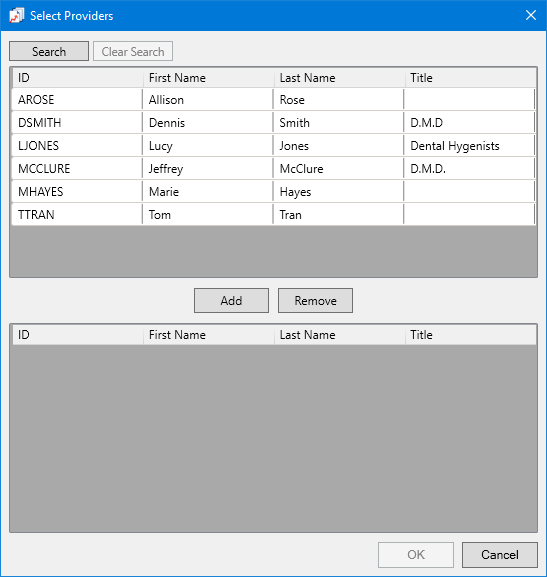Click the Search button
The width and height of the screenshot is (547, 577).
pos(49,51)
